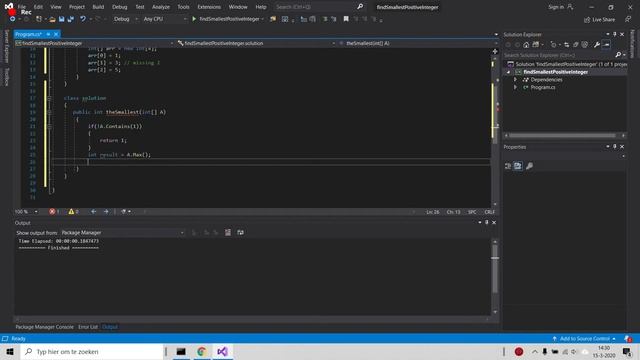Click Sign in link
The width and height of the screenshot is (640, 360).
(560, 7)
